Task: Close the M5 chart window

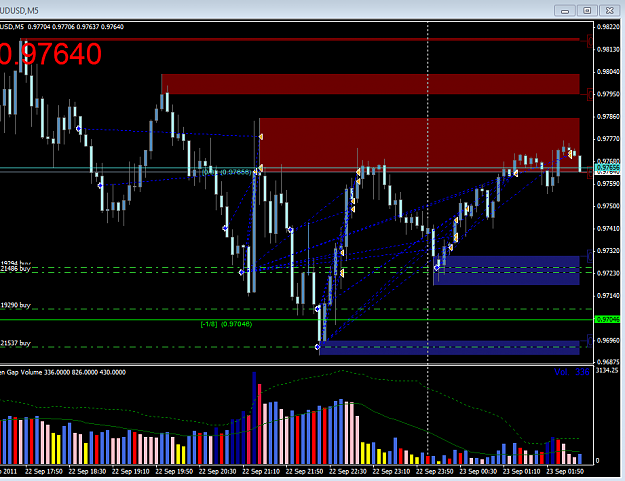Action: pos(609,11)
